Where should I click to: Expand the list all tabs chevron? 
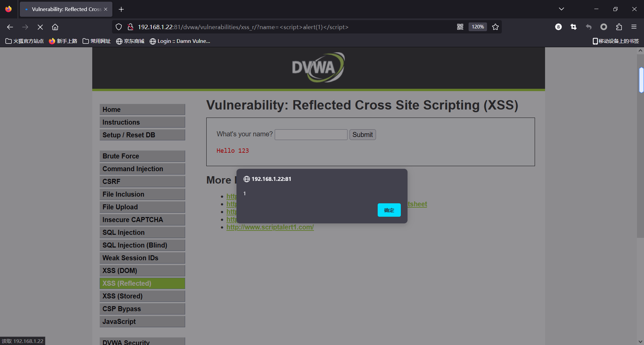coord(561,9)
